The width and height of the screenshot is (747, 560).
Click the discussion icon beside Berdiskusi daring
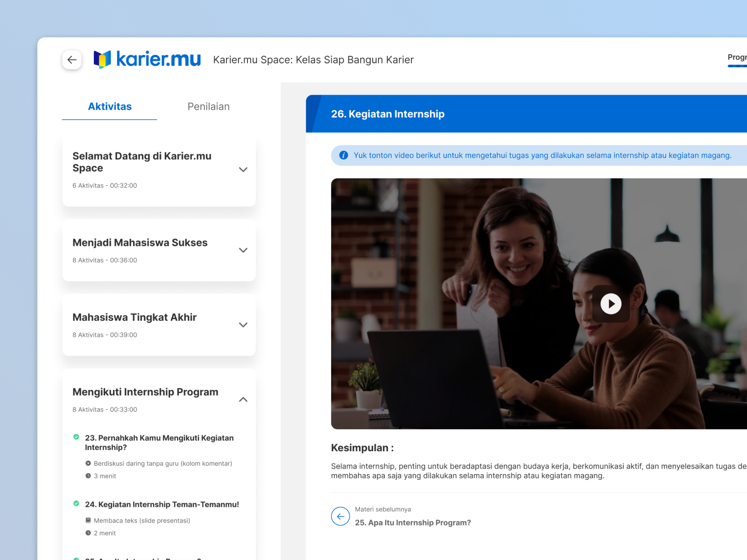[x=88, y=463]
